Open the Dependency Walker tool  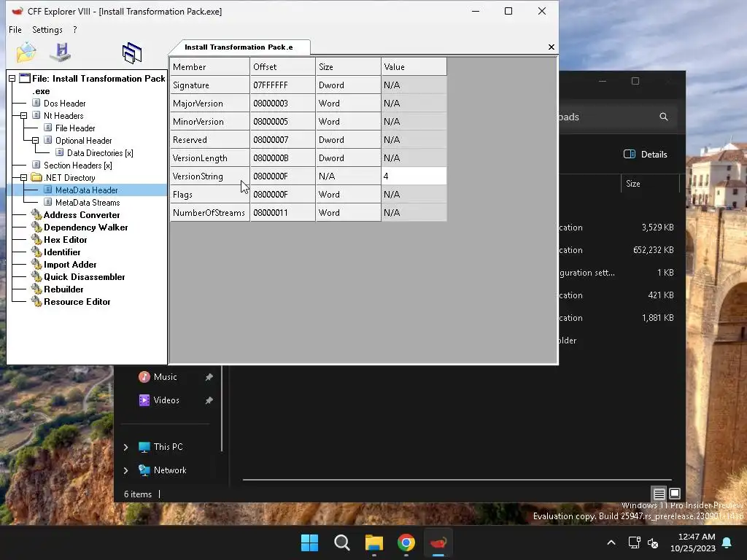coord(86,227)
